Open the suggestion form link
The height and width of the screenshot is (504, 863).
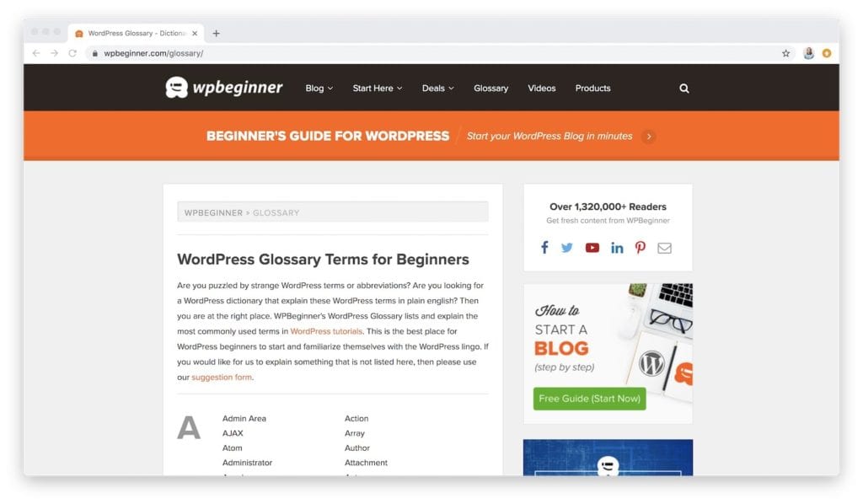click(x=222, y=378)
